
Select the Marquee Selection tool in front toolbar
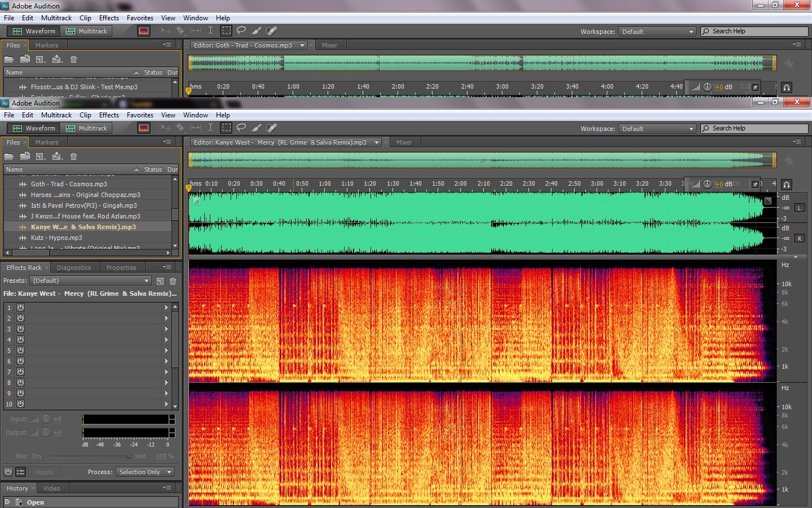pos(226,128)
